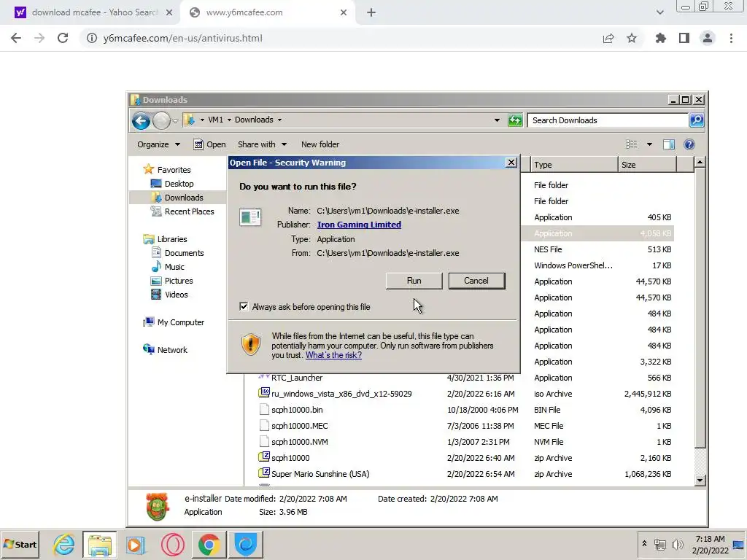747x560 pixels.
Task: Share this page icon in Chrome
Action: pyautogui.click(x=608, y=38)
